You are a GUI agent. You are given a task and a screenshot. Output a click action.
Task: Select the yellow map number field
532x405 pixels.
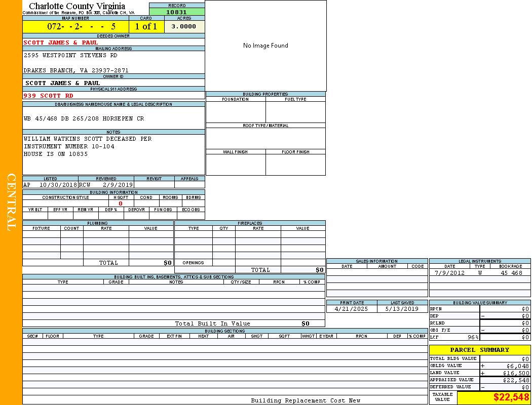[75, 26]
